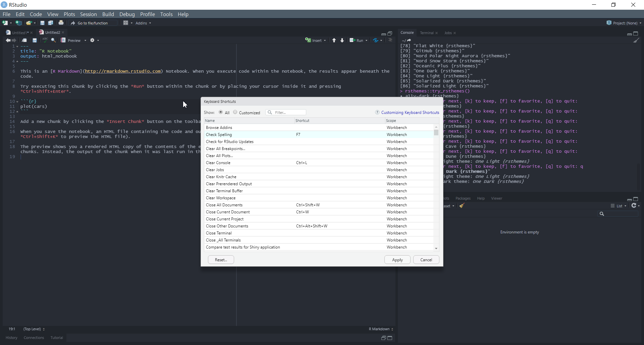Open the Addins dropdown
This screenshot has width=644, height=345.
pyautogui.click(x=143, y=23)
